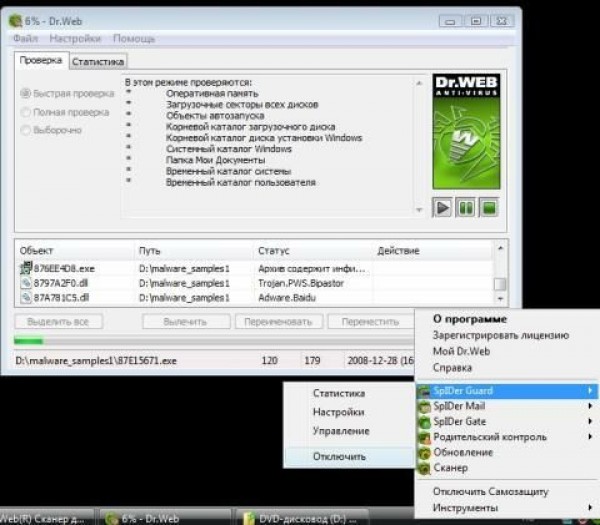Pause the scan with pause button

pyautogui.click(x=465, y=208)
